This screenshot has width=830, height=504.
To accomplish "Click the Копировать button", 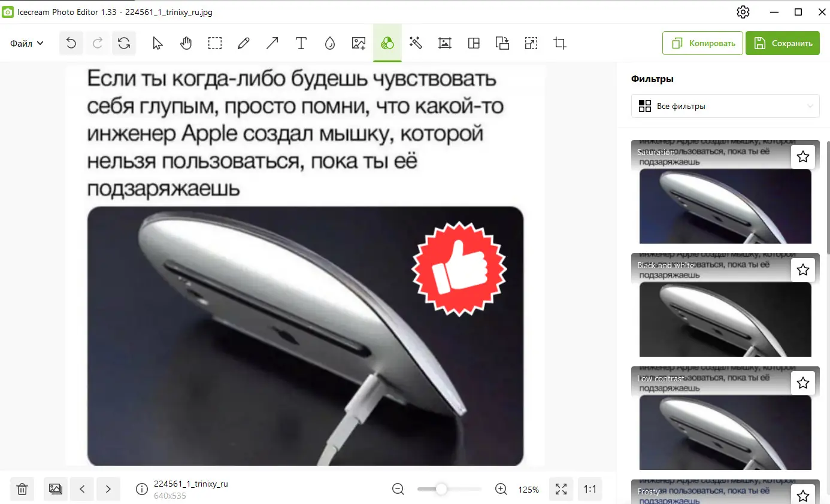I will pos(702,42).
